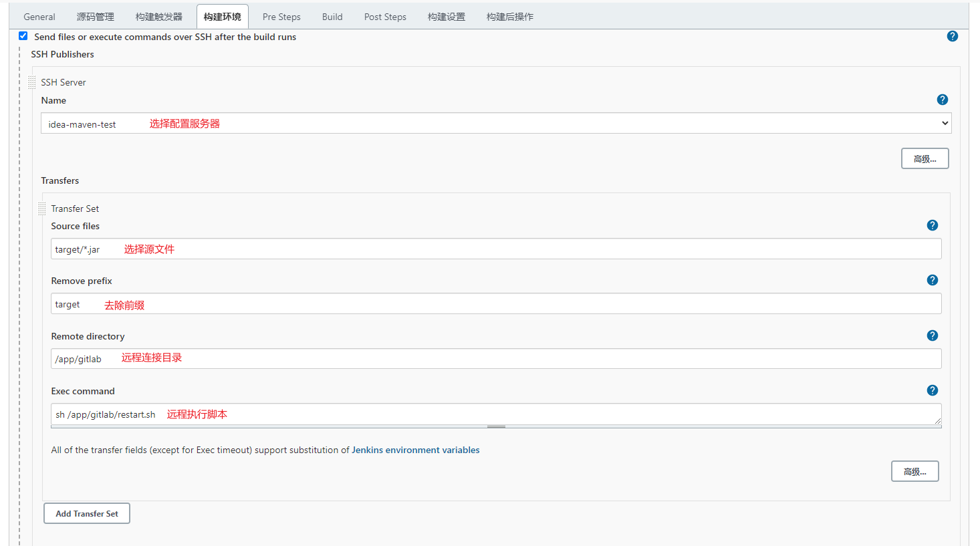Switch to the 构建触发器 tab
Viewport: 980px width, 546px height.
159,17
